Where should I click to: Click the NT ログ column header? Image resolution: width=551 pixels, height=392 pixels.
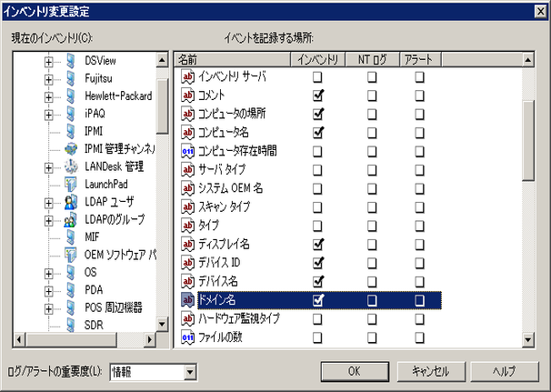click(373, 60)
